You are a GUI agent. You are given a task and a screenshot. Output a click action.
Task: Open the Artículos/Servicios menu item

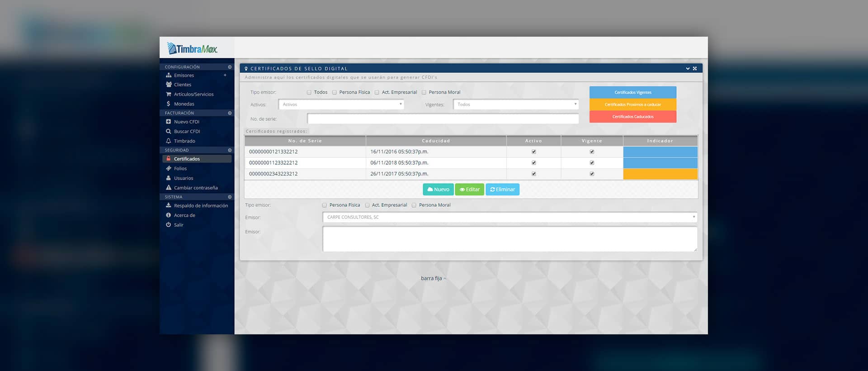coord(193,94)
